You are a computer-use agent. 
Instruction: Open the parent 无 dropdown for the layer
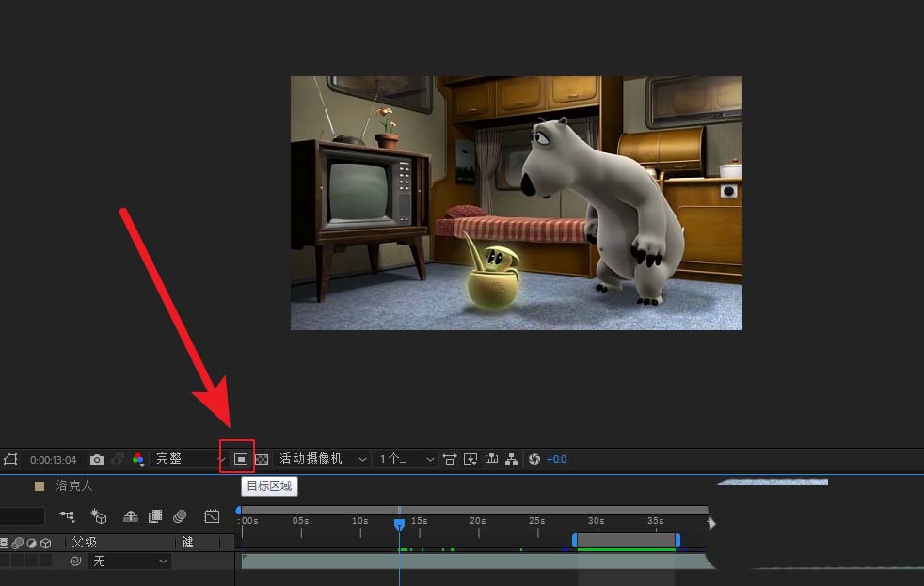[129, 561]
